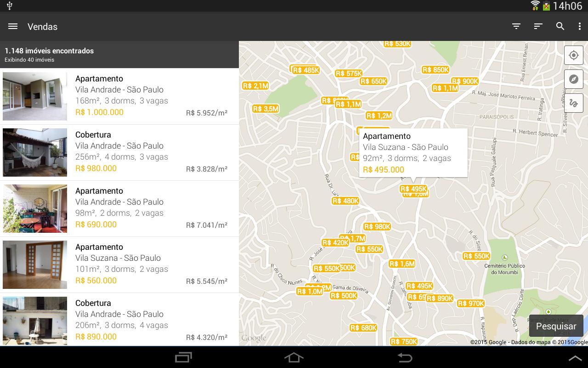Click the Pesquisar button on map
588x368 pixels.
tap(556, 326)
